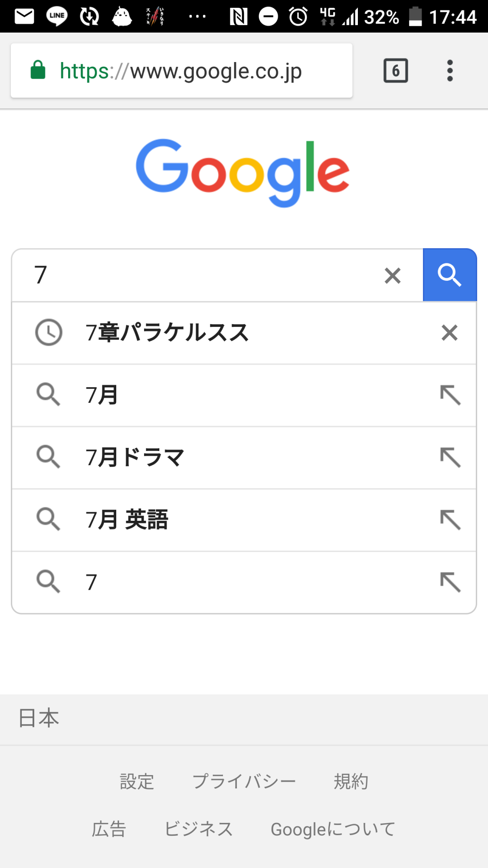The width and height of the screenshot is (488, 868).
Task: Tap the Google logo
Action: click(243, 172)
